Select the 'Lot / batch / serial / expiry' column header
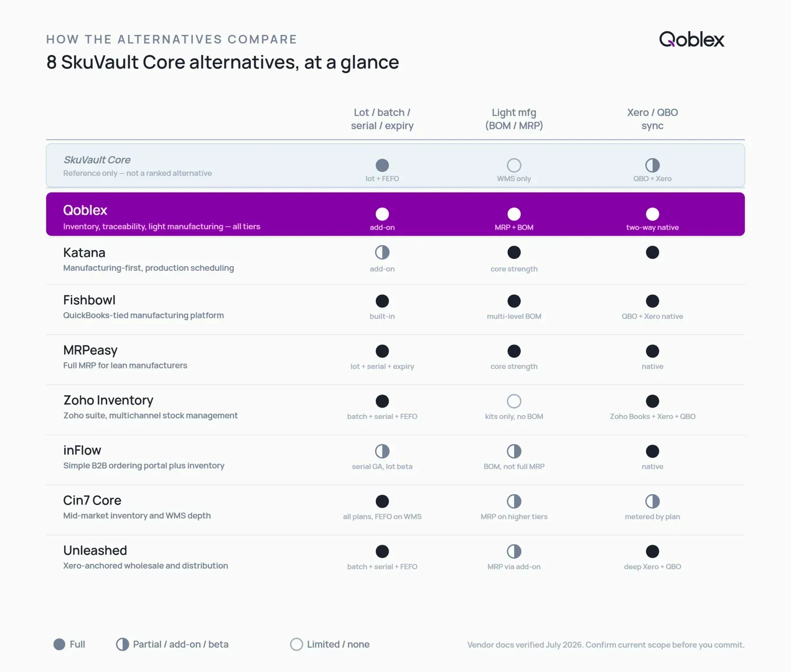This screenshot has width=791, height=672. coord(382,119)
